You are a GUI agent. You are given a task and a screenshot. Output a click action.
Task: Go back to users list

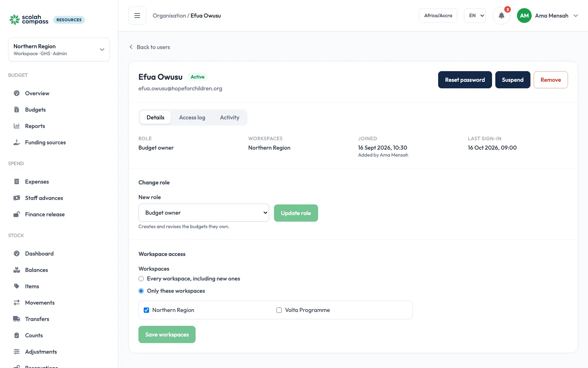pyautogui.click(x=150, y=47)
